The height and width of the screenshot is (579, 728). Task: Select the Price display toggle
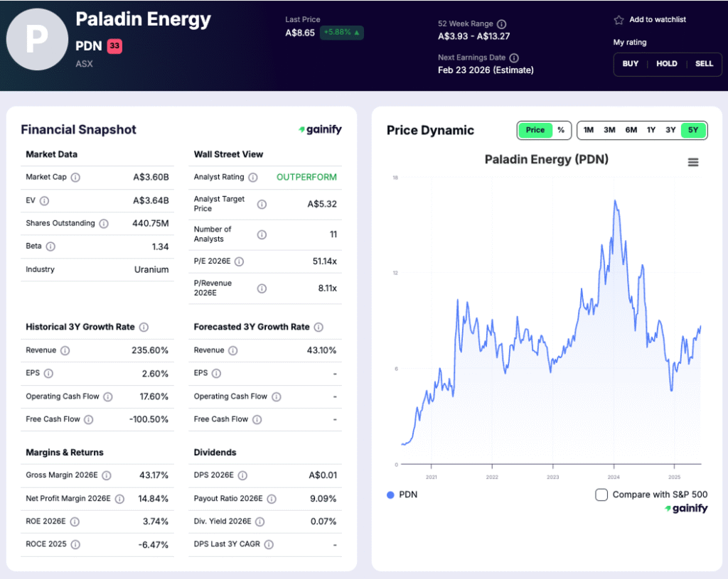coord(535,130)
